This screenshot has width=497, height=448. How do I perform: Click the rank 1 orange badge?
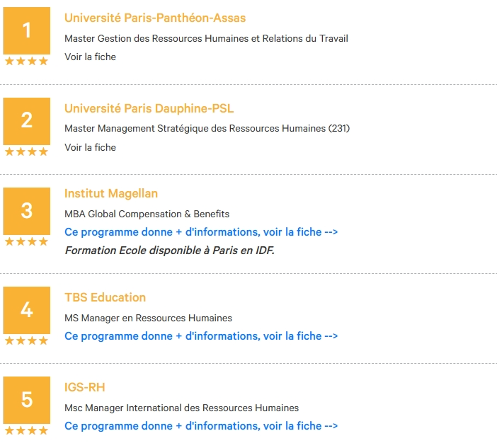pyautogui.click(x=27, y=30)
